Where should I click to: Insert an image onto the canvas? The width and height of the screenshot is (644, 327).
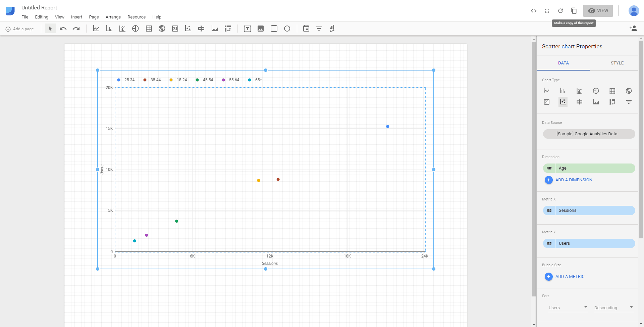point(261,29)
